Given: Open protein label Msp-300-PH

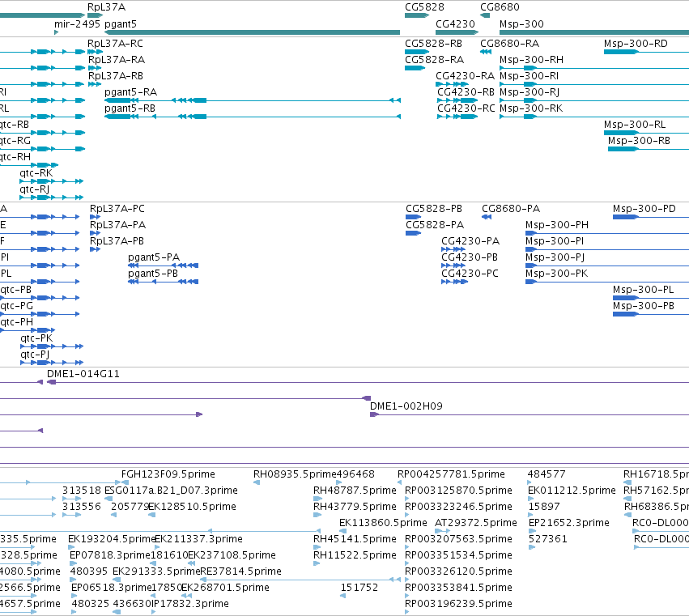Looking at the screenshot, I should pyautogui.click(x=557, y=225).
